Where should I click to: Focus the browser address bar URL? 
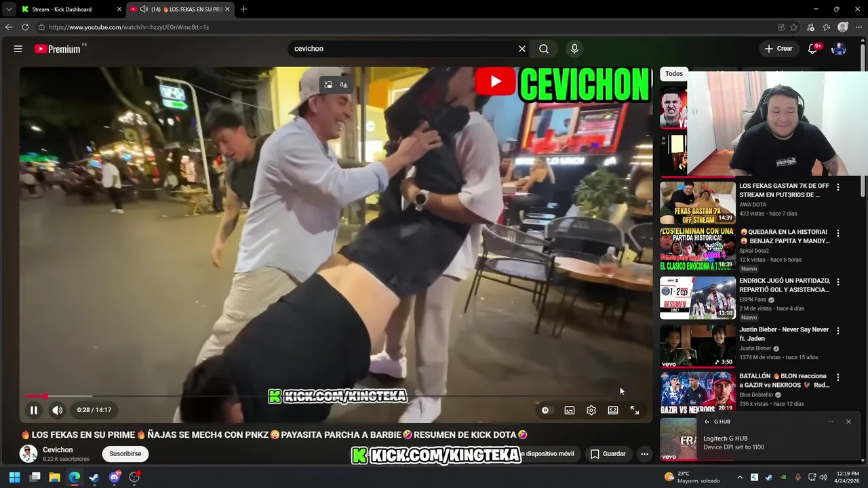[129, 27]
